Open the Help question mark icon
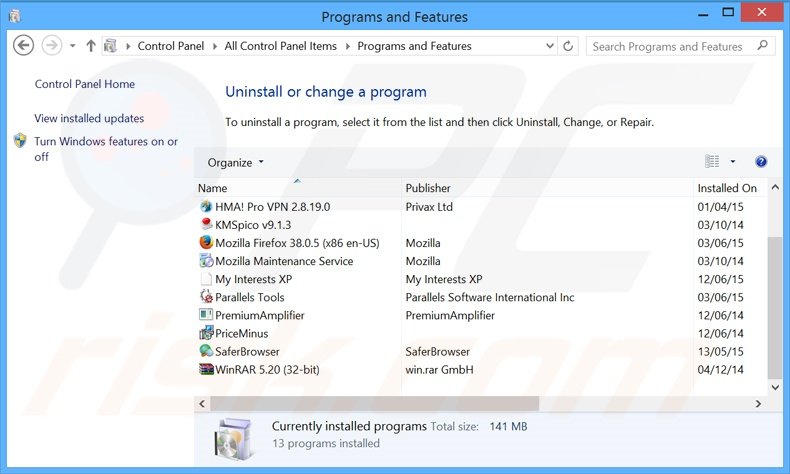790x474 pixels. coord(761,161)
